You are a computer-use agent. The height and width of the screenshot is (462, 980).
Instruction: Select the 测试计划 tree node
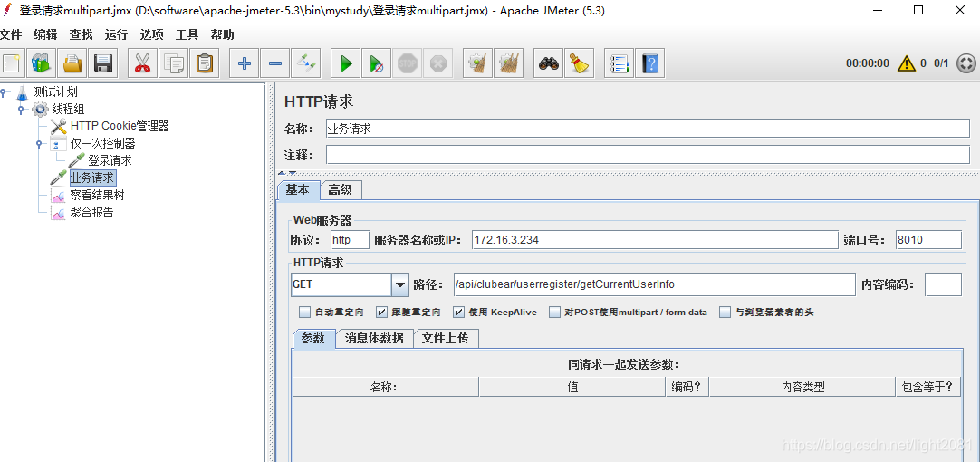tap(55, 91)
